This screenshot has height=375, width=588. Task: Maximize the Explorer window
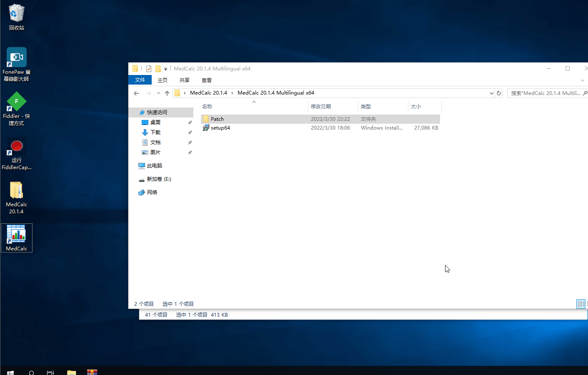pyautogui.click(x=568, y=68)
